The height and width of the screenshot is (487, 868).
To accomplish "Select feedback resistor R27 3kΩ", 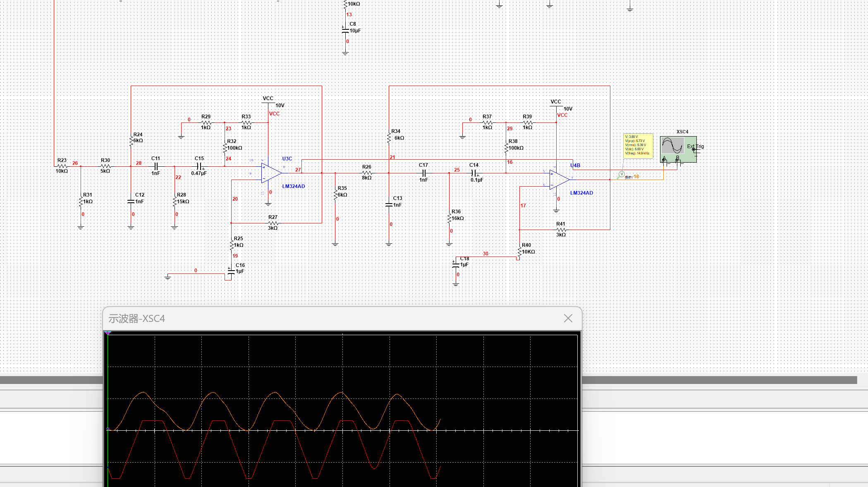I will coord(273,223).
